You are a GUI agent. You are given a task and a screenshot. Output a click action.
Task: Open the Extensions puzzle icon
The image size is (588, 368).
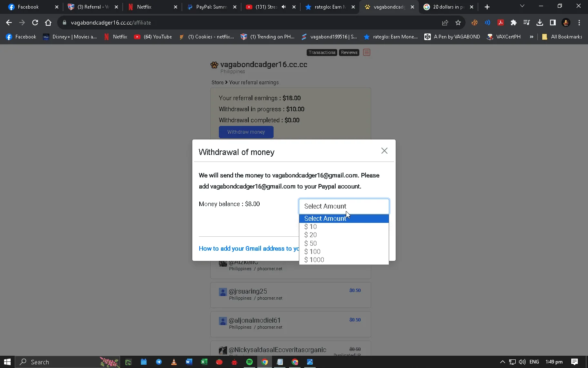point(514,22)
